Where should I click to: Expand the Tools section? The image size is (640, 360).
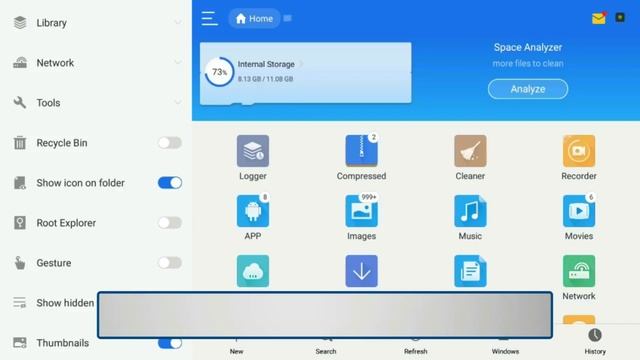[x=177, y=102]
